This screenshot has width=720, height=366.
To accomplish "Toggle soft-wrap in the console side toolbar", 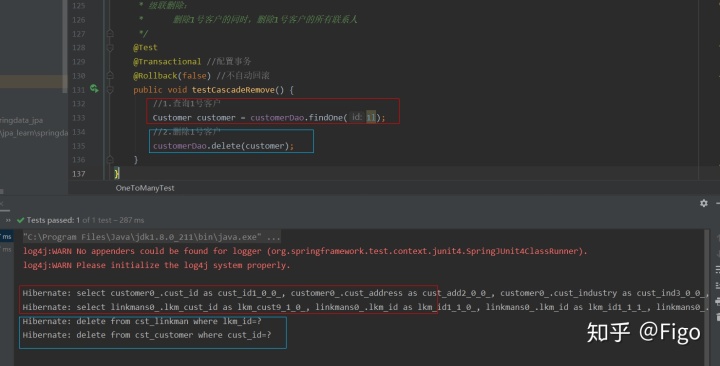I will (717, 270).
